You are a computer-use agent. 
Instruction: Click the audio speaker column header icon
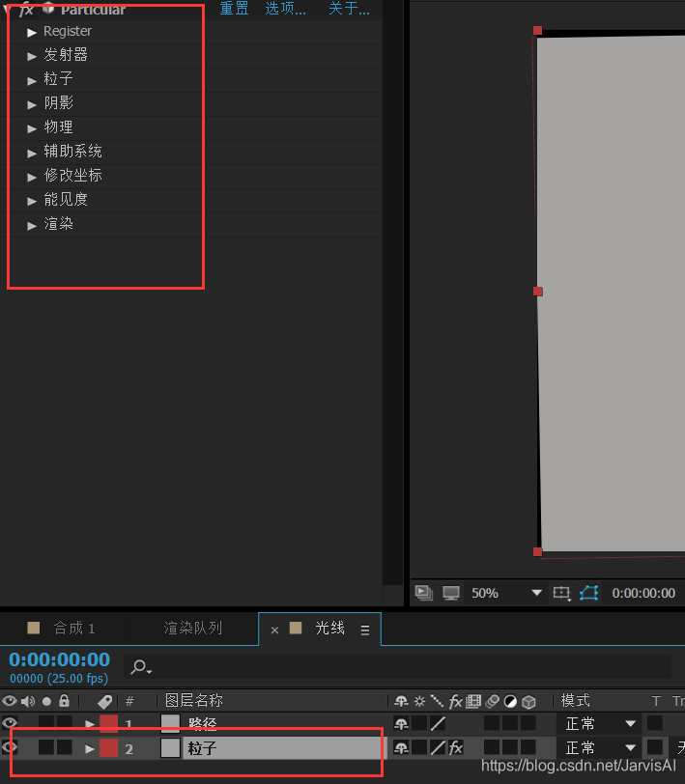(x=28, y=701)
